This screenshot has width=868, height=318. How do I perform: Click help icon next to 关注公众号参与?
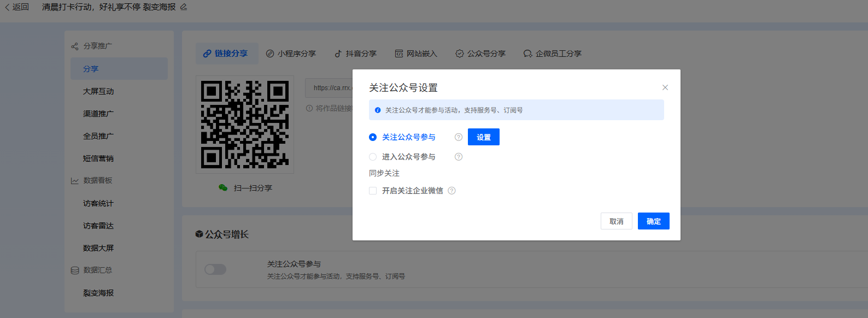pos(459,137)
